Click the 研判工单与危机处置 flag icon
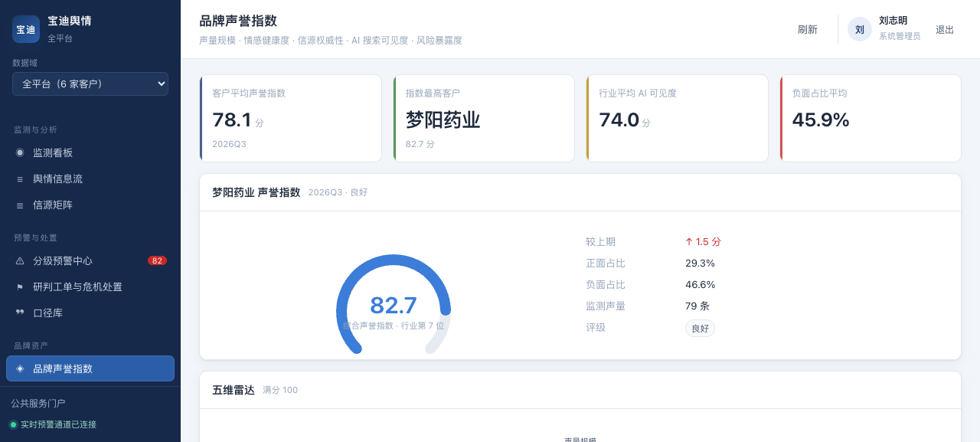Screen dimensions: 980x442 click(20, 286)
